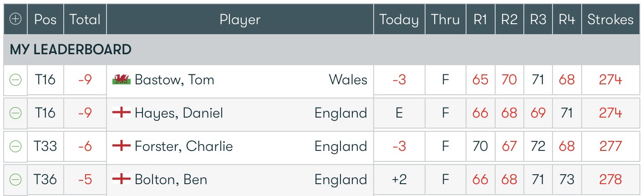Click the Wales flag beside Bastow
The height and width of the screenshot is (196, 644).
pos(122,80)
